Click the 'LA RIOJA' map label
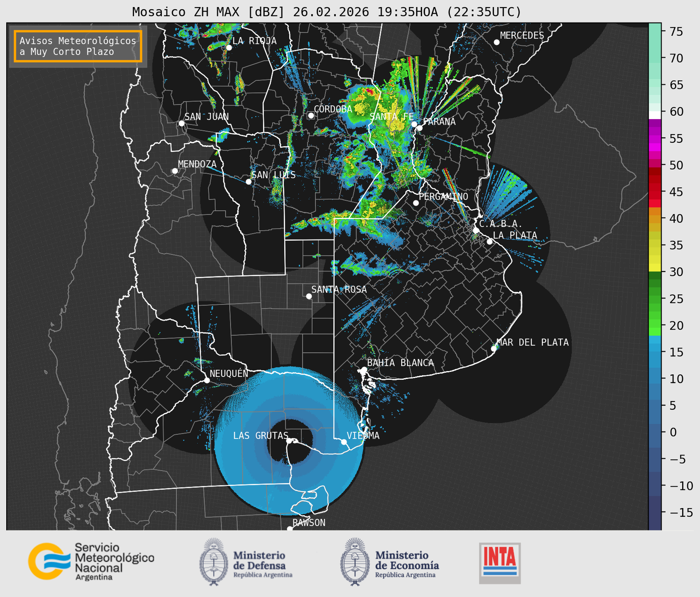The width and height of the screenshot is (700, 597). coord(254,41)
